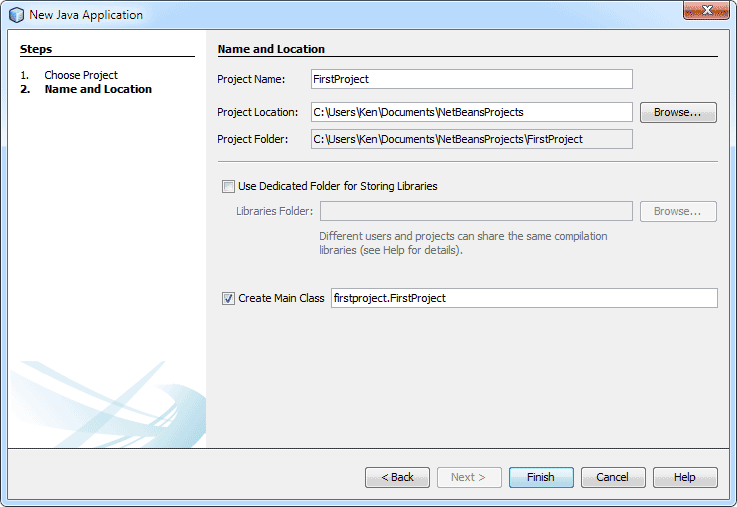Viewport: 737px width, 507px height.
Task: Cancel the new project wizard
Action: (x=613, y=477)
